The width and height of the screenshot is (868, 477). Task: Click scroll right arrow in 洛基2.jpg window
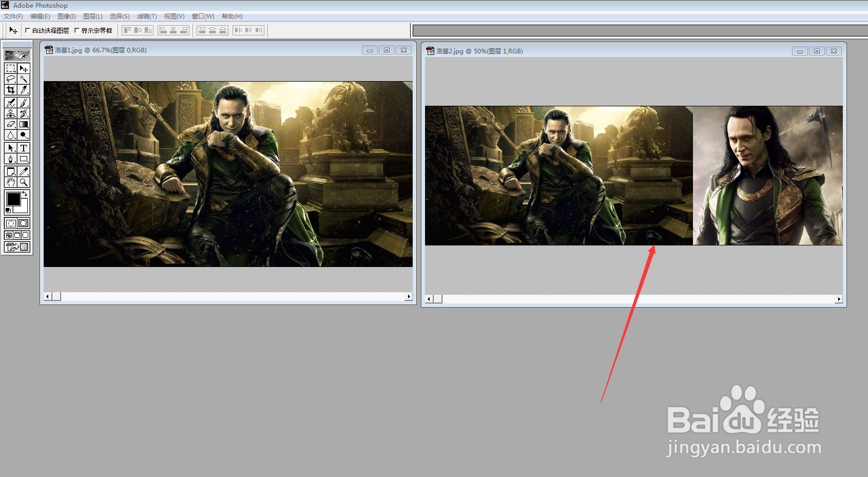[x=839, y=299]
